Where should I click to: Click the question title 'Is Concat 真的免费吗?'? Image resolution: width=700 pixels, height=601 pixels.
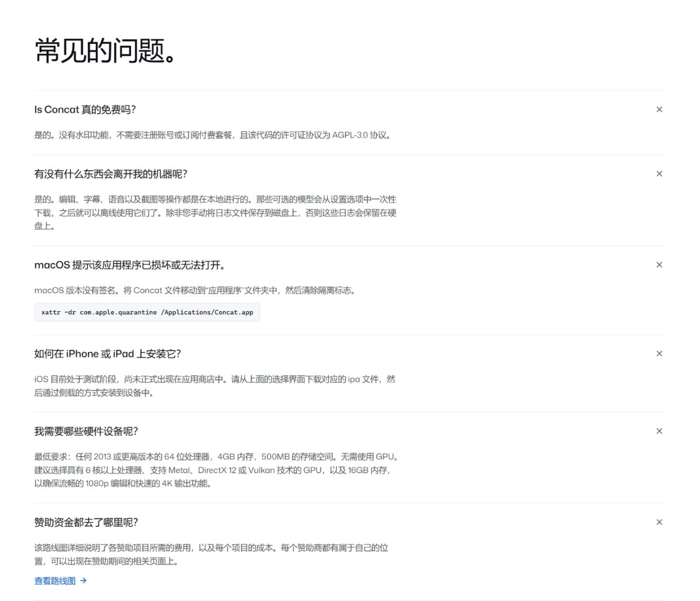(x=85, y=109)
